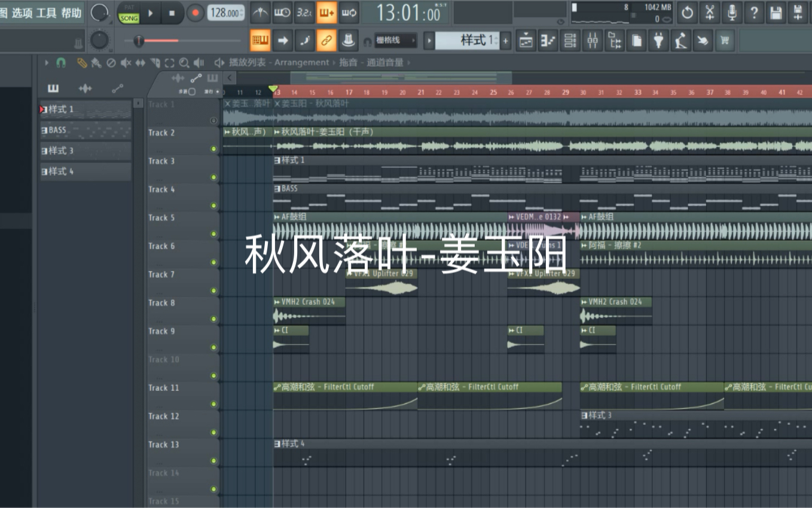
Task: Select 样式 3 pattern in picker
Action: [x=86, y=151]
